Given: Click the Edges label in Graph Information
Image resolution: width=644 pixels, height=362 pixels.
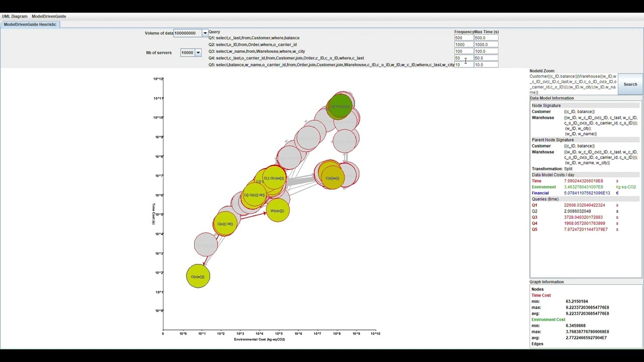Looking at the screenshot, I should (x=537, y=344).
